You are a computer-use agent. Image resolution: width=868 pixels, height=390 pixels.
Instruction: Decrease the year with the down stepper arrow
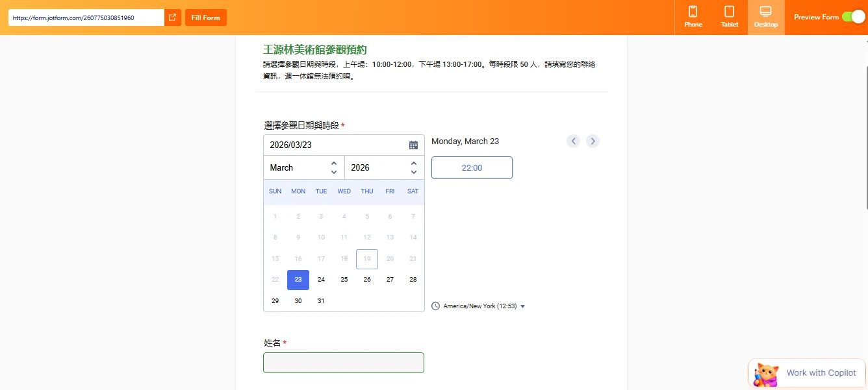pos(414,172)
